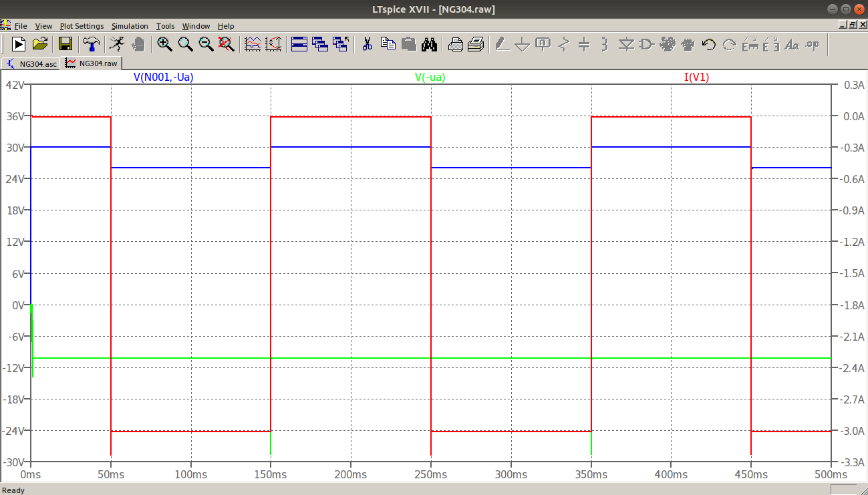This screenshot has width=868, height=495.
Task: Switch to the NG304.asc tab
Action: (x=32, y=63)
